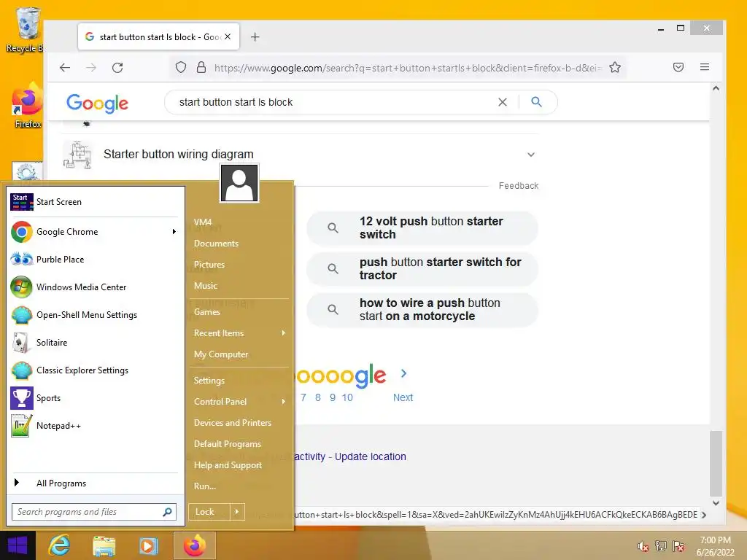Search '12 volt push button starter switch'
747x560 pixels.
point(422,228)
